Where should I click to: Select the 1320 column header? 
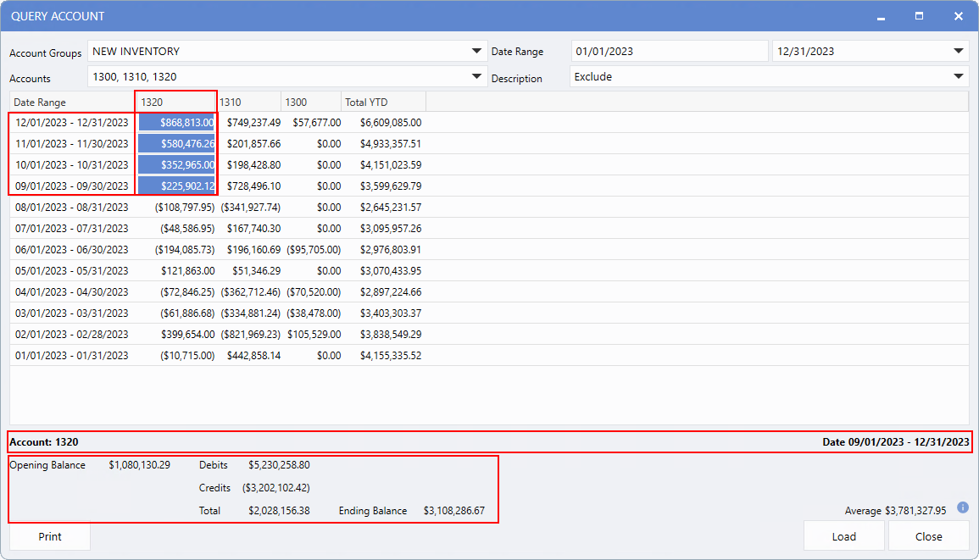[x=176, y=102]
